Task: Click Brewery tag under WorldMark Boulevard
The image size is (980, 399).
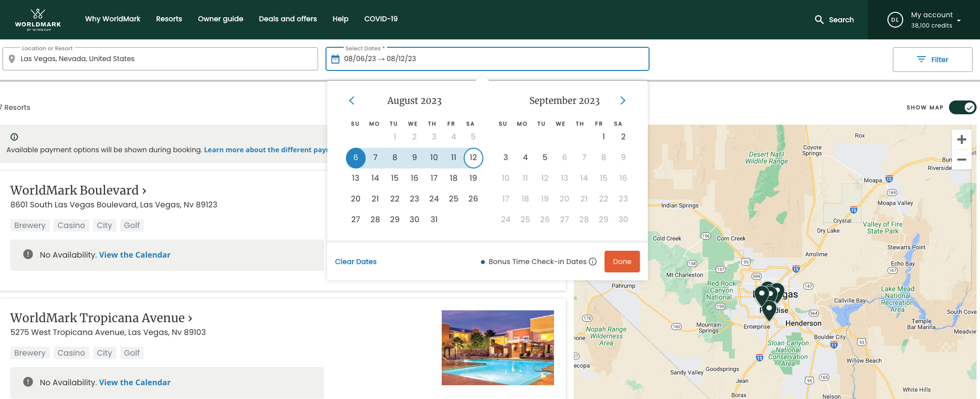Action: tap(30, 225)
